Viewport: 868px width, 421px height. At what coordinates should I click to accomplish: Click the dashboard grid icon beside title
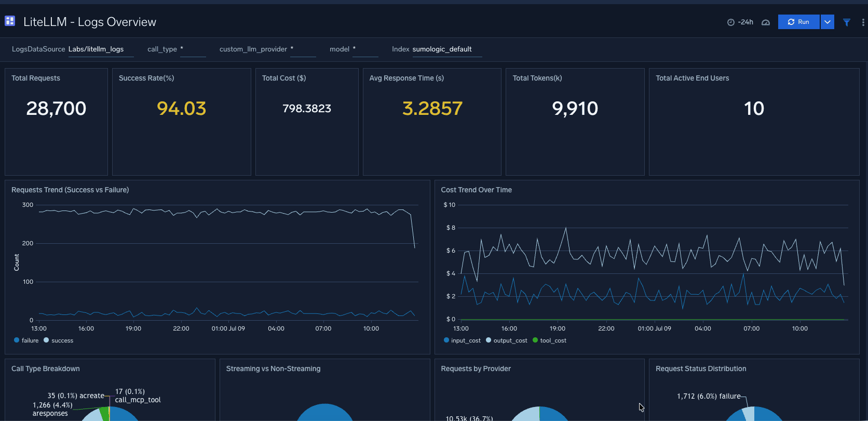click(10, 21)
